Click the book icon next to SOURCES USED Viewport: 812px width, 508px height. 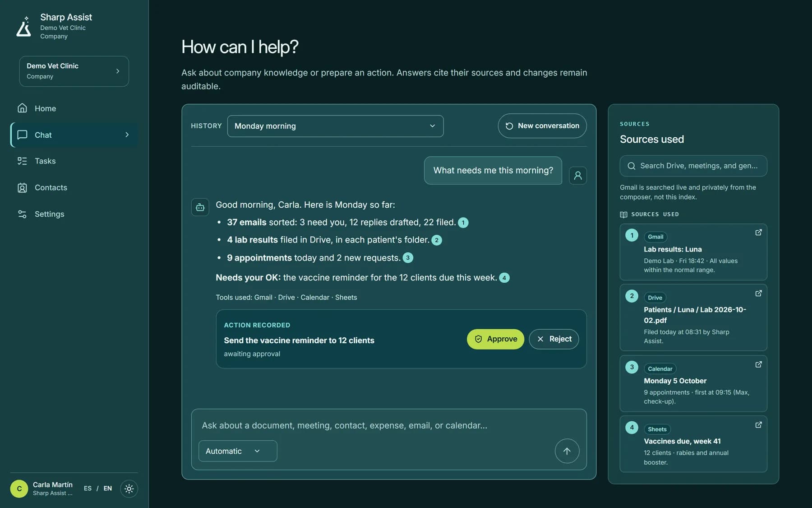pyautogui.click(x=623, y=214)
